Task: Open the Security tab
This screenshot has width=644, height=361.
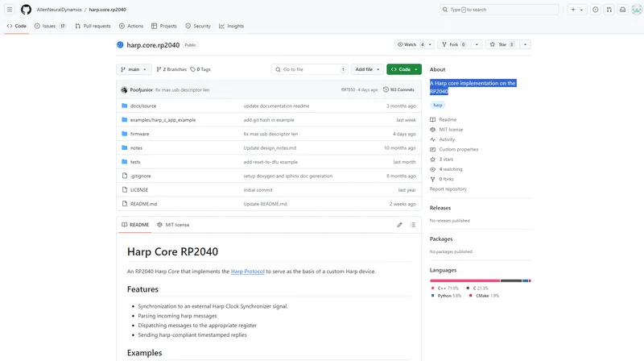Action: click(x=197, y=26)
